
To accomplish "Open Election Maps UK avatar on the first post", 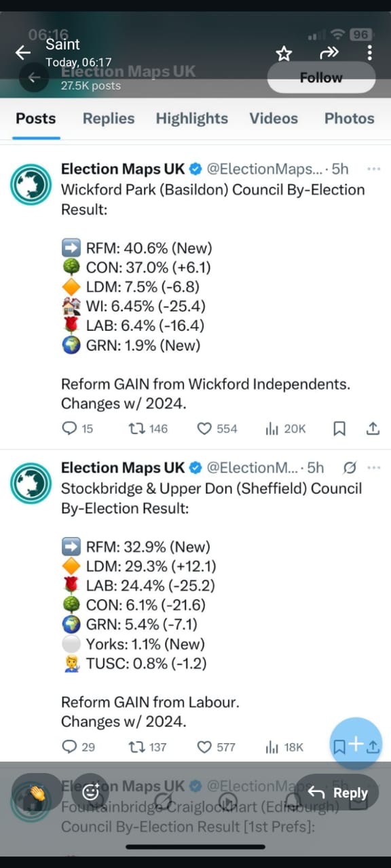I will (x=31, y=184).
